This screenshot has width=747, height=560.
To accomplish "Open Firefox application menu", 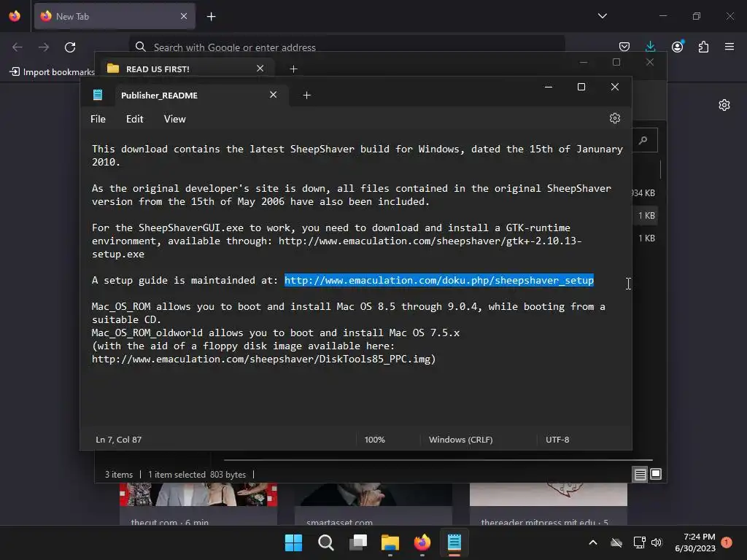I will [x=729, y=47].
